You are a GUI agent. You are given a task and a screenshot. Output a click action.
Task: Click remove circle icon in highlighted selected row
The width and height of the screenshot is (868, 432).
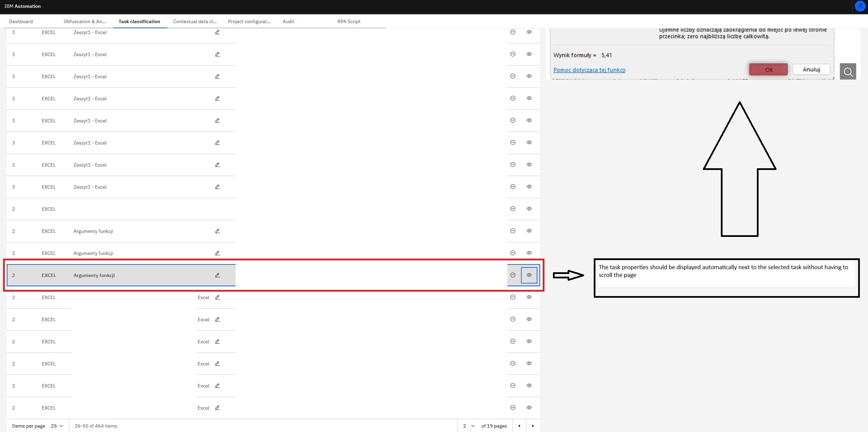513,275
